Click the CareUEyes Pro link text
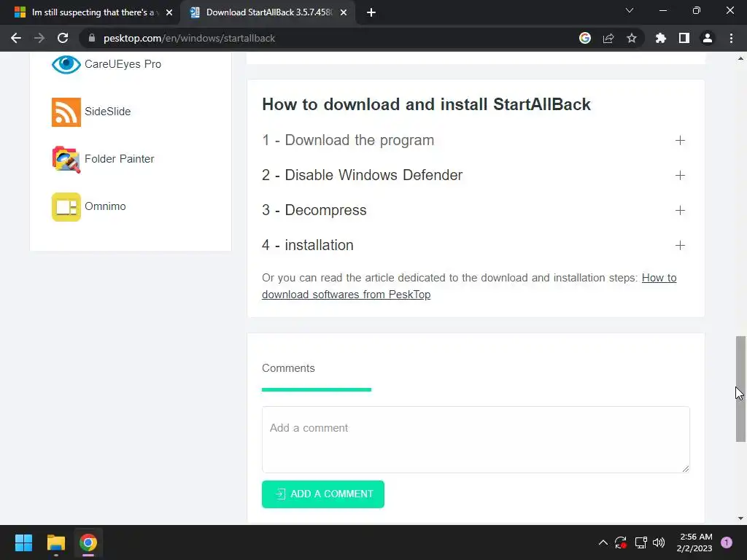 pos(123,64)
